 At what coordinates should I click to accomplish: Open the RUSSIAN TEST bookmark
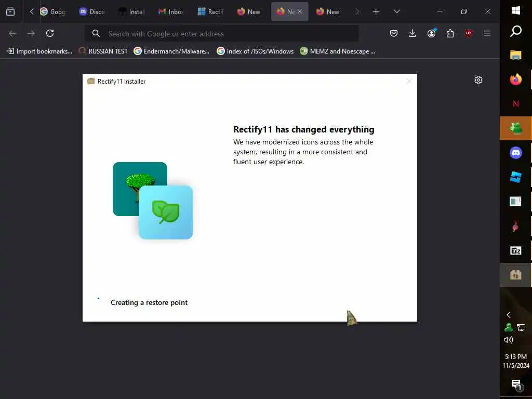point(103,51)
